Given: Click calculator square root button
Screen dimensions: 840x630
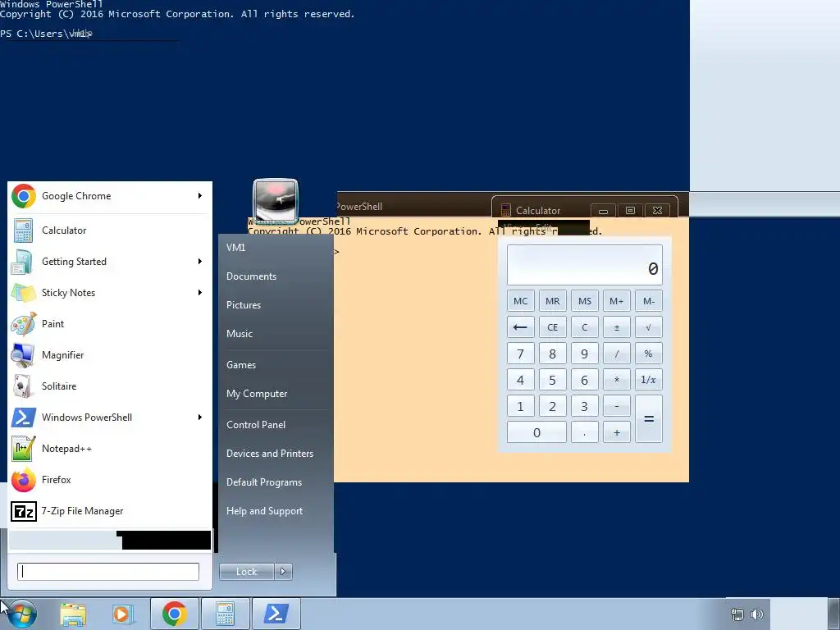Looking at the screenshot, I should tap(649, 327).
